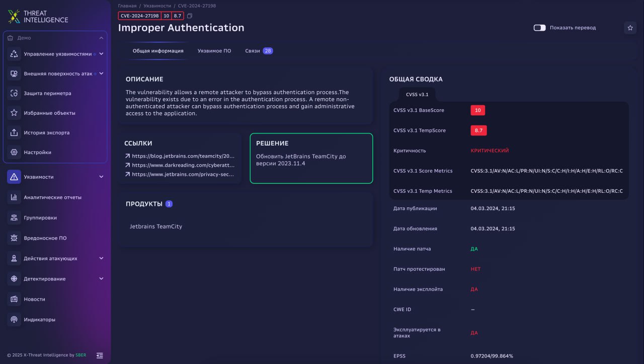Click the Вредоносное ПО bug icon

click(14, 238)
